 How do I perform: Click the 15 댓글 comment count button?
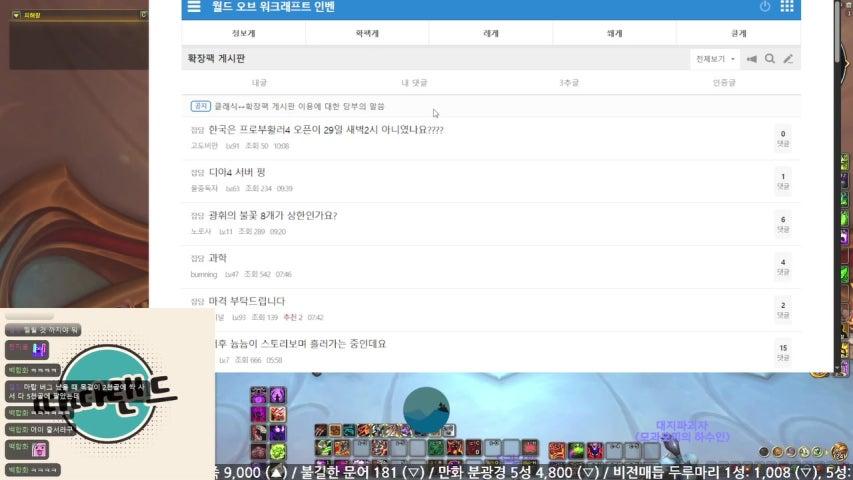click(783, 352)
